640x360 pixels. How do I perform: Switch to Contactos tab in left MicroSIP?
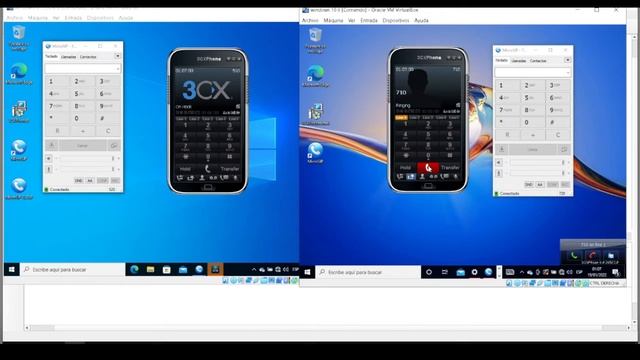88,57
